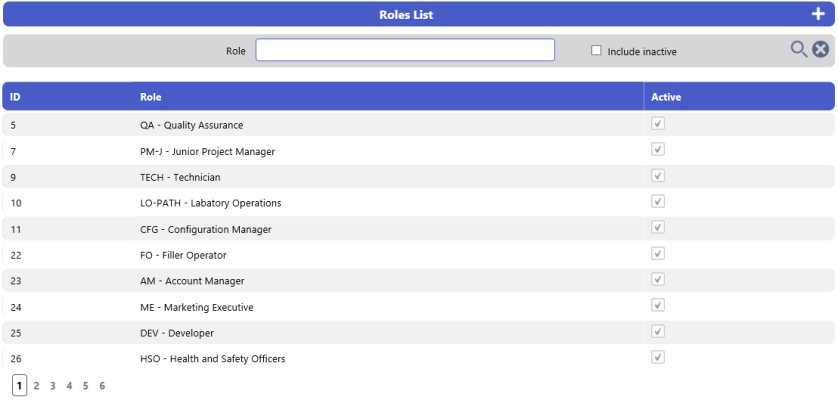Select the FO - Filler Operator role
The height and width of the screenshot is (400, 838).
(x=183, y=255)
